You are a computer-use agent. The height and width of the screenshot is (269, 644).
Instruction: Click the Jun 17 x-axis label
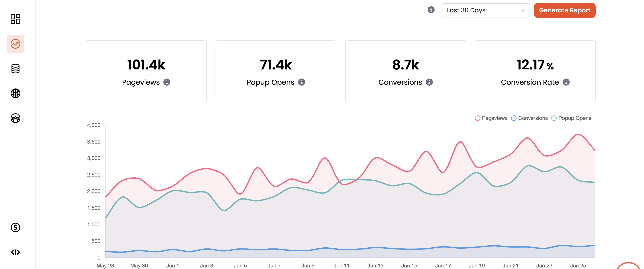click(443, 265)
